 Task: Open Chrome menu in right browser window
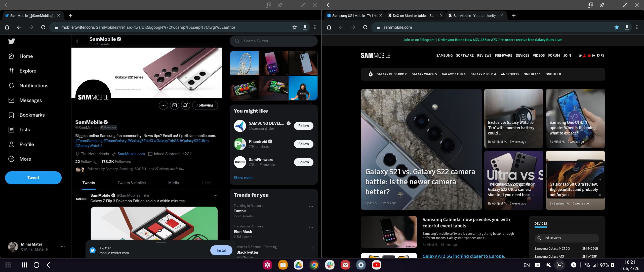pos(637,27)
